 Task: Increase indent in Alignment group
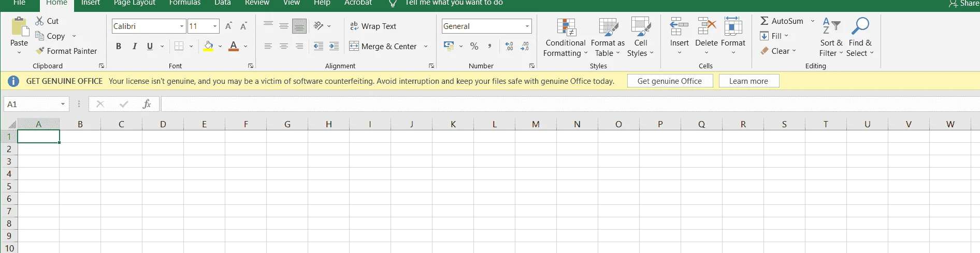[x=334, y=46]
